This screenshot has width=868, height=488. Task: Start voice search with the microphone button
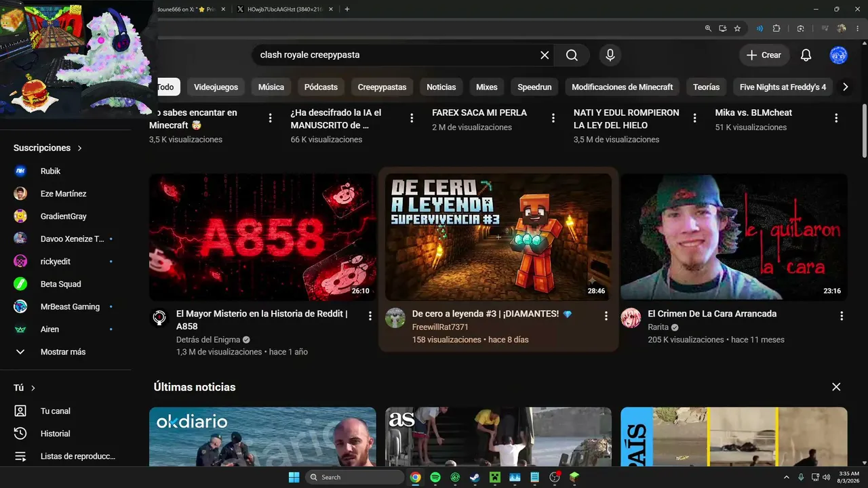(610, 55)
